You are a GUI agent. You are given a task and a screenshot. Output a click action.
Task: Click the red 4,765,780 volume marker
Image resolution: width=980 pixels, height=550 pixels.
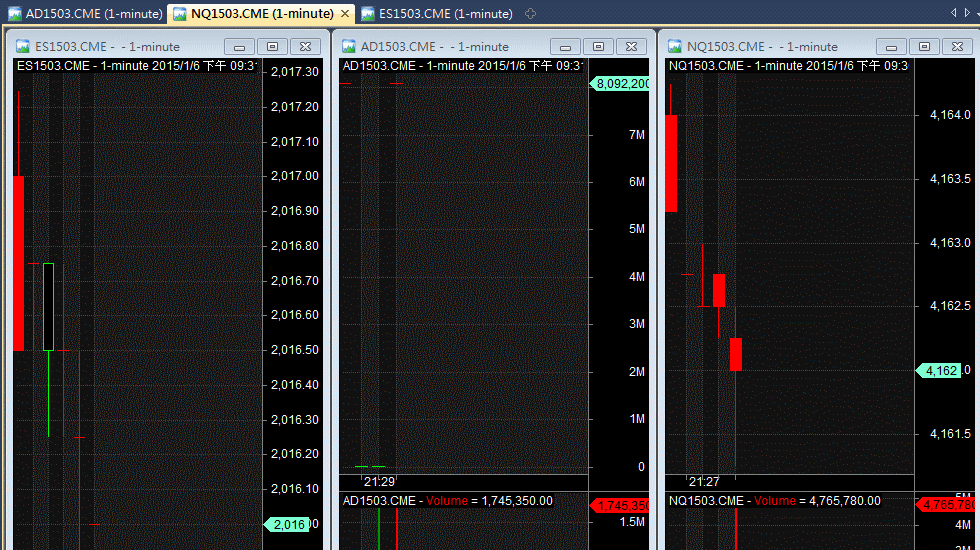tap(946, 504)
